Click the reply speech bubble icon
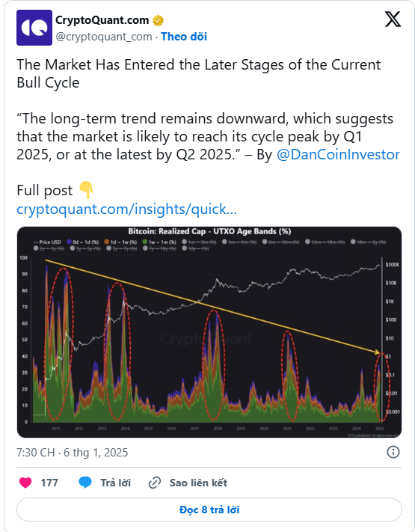 click(85, 483)
